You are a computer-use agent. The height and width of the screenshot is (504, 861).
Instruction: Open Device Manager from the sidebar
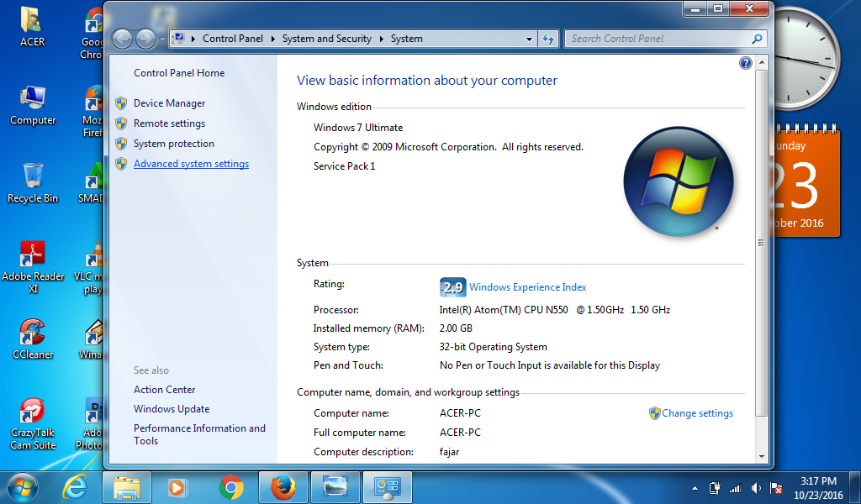[x=169, y=103]
